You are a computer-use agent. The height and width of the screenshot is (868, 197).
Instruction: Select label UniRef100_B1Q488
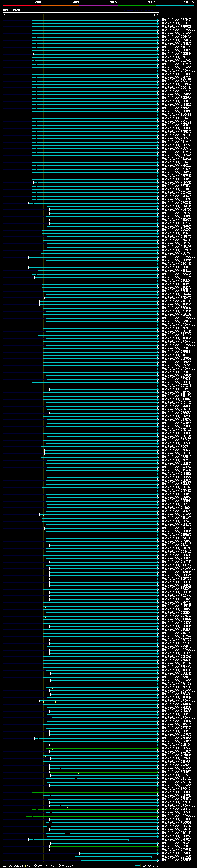[x=177, y=115]
